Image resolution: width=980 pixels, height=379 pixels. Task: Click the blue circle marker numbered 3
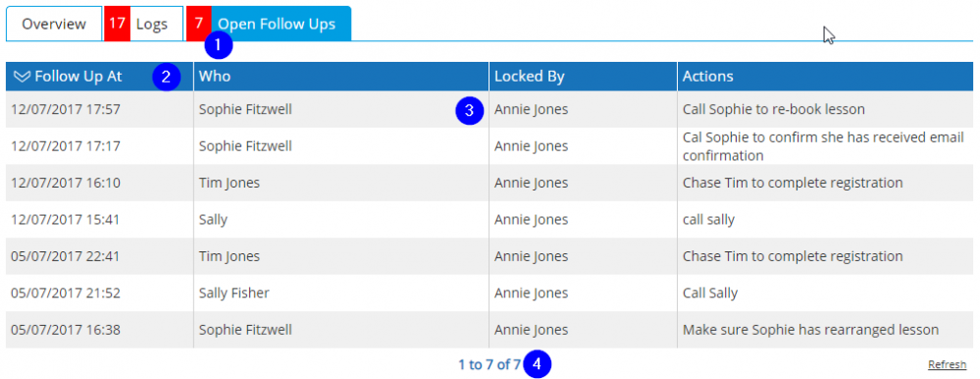tap(470, 110)
